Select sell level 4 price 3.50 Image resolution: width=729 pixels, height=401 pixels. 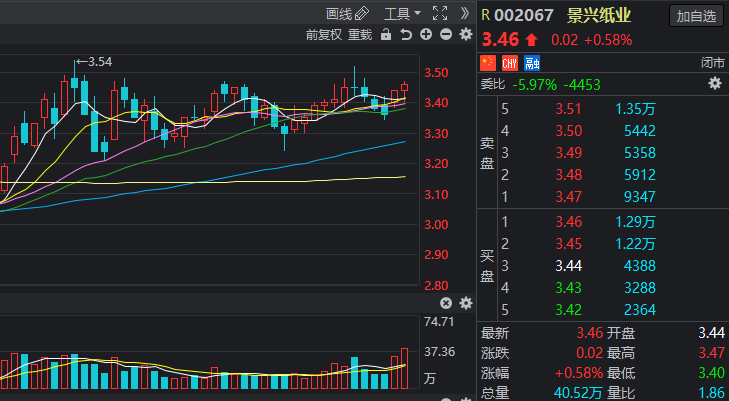[x=569, y=131]
